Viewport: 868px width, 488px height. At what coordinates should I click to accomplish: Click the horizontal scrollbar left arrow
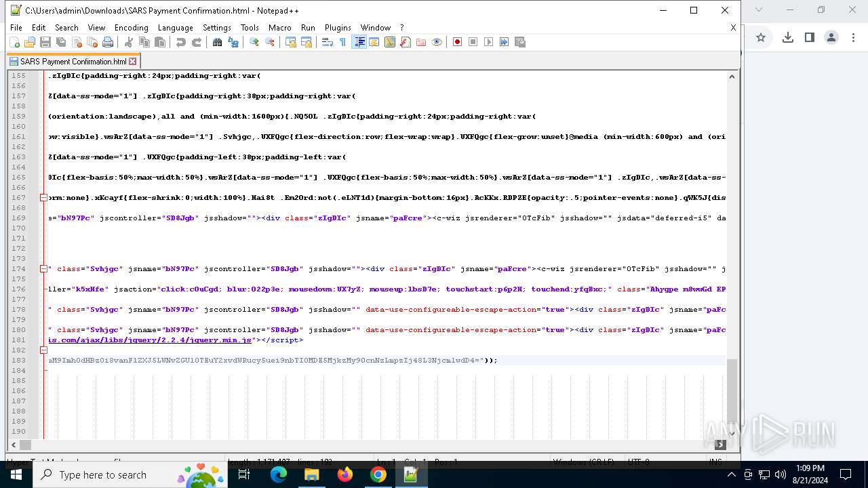pos(14,445)
